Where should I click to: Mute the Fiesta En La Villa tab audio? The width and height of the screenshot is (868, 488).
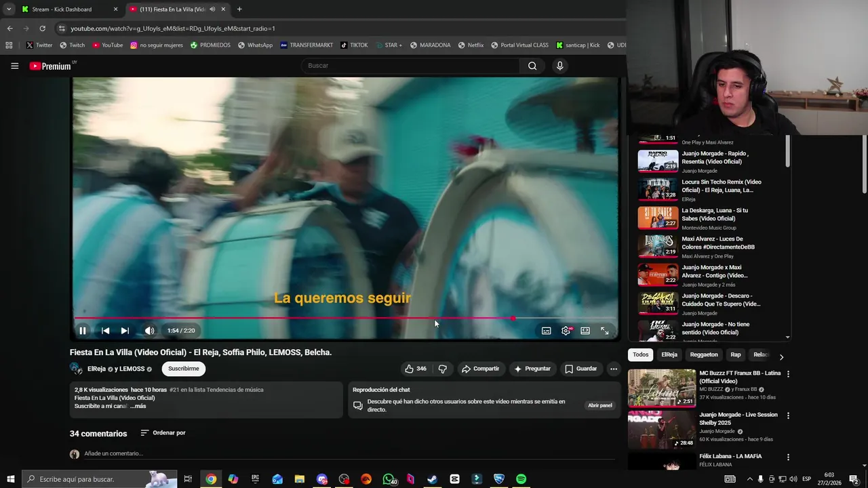coord(212,9)
